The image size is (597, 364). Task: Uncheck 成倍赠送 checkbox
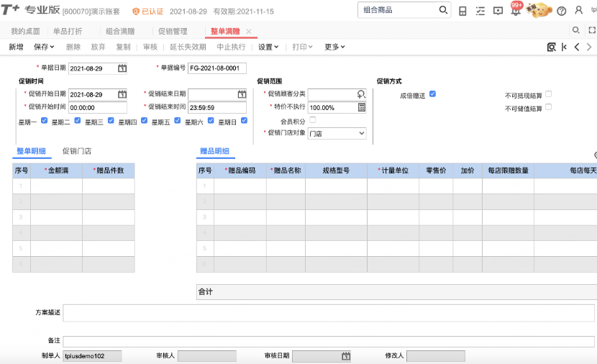[432, 94]
